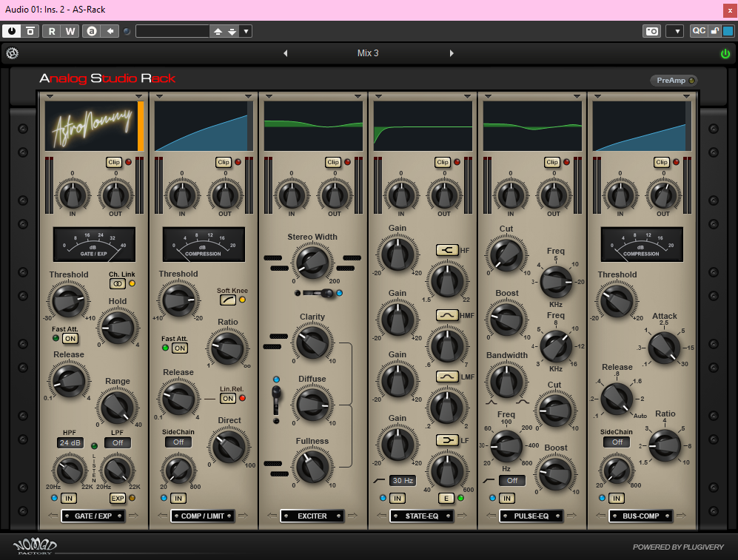738x560 pixels.
Task: Toggle IN button of STATE-EQ module
Action: point(397,499)
